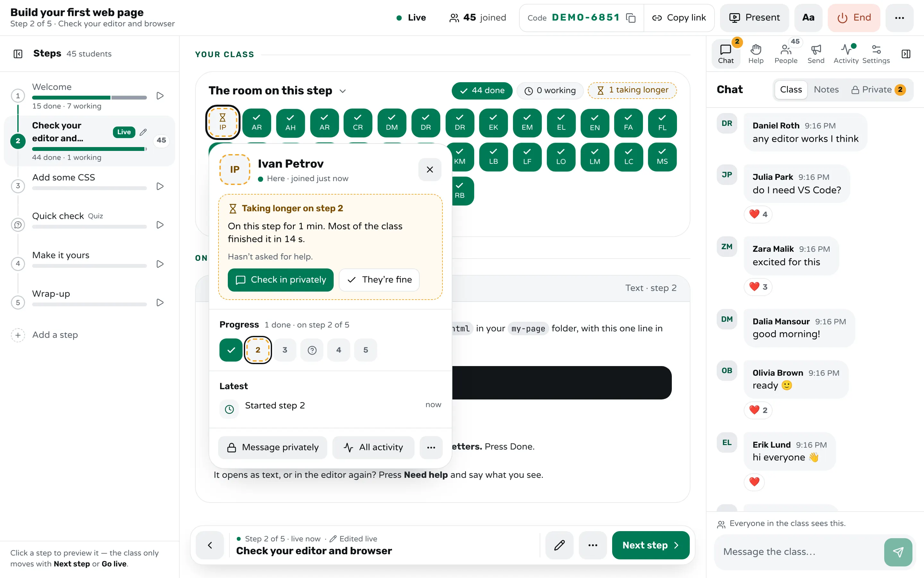The height and width of the screenshot is (578, 924).
Task: Close the Ivan Petrov popup
Action: (430, 169)
